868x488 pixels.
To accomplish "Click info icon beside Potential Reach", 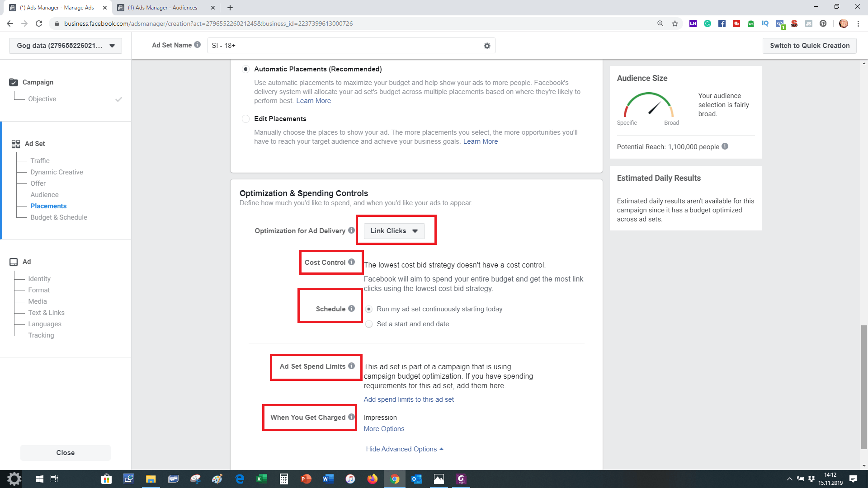I will tap(725, 146).
